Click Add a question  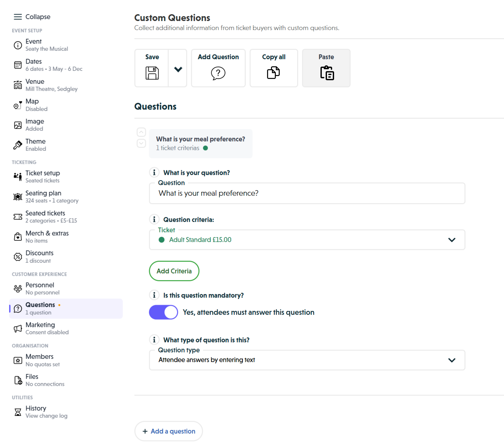pyautogui.click(x=168, y=431)
